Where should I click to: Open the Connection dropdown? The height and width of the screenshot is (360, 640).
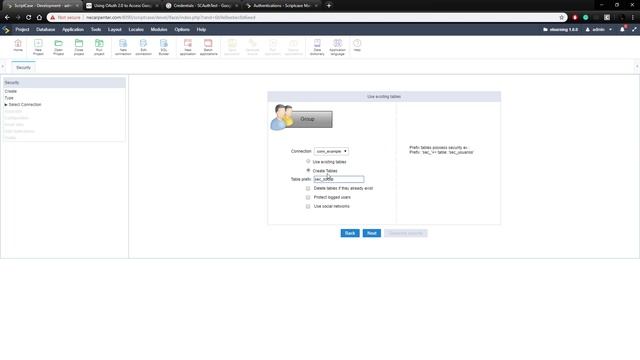tap(331, 151)
